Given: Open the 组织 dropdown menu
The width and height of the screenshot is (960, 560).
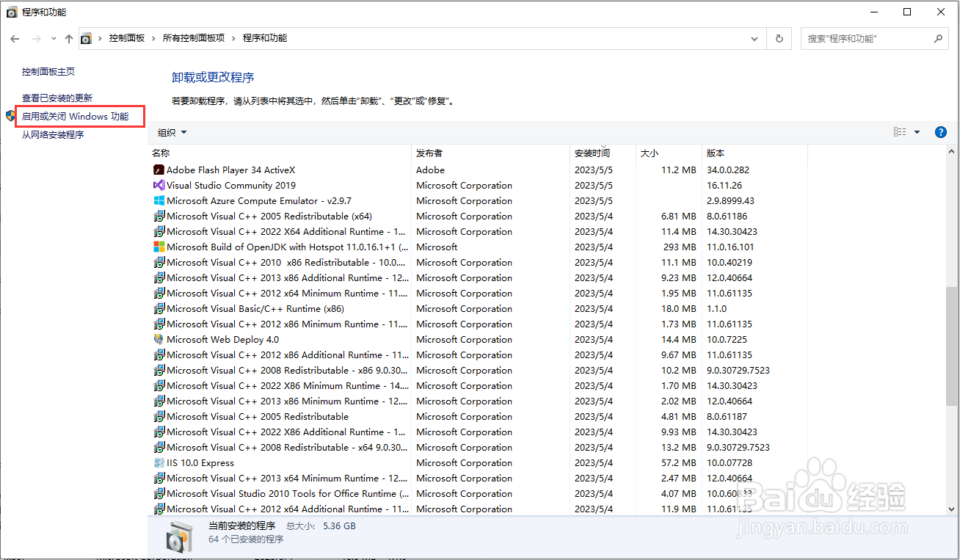Looking at the screenshot, I should (172, 133).
